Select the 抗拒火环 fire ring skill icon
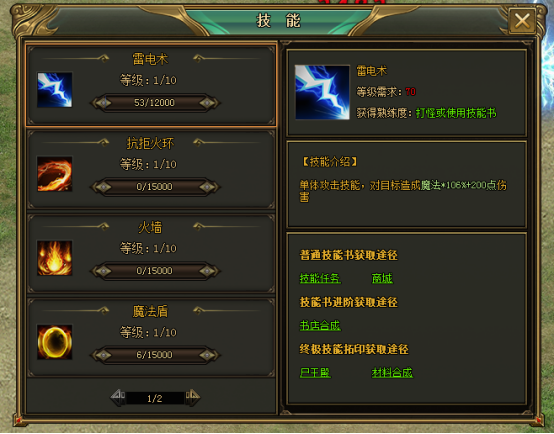554x434 pixels. (55, 174)
